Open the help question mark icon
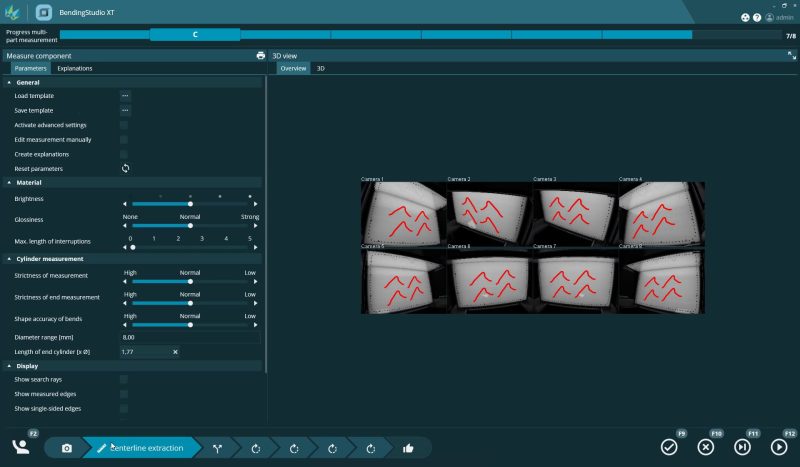This screenshot has height=467, width=800. click(757, 17)
